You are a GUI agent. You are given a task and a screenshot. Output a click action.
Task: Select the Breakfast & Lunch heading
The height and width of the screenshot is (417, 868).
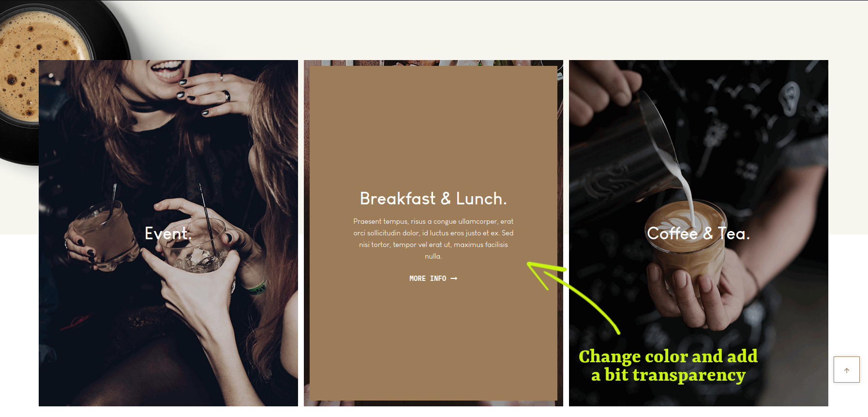tap(433, 199)
